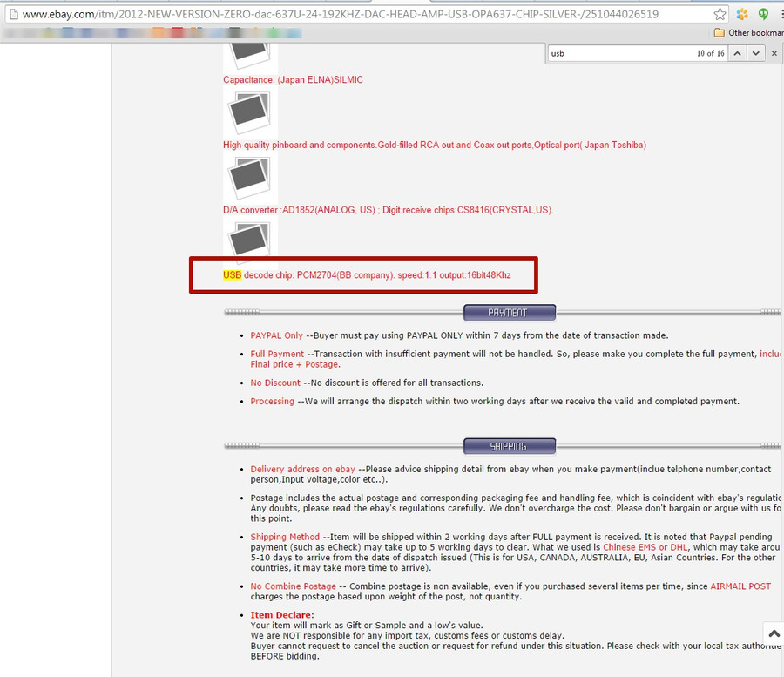Image resolution: width=784 pixels, height=677 pixels.
Task: Go to previous find match
Action: point(737,53)
